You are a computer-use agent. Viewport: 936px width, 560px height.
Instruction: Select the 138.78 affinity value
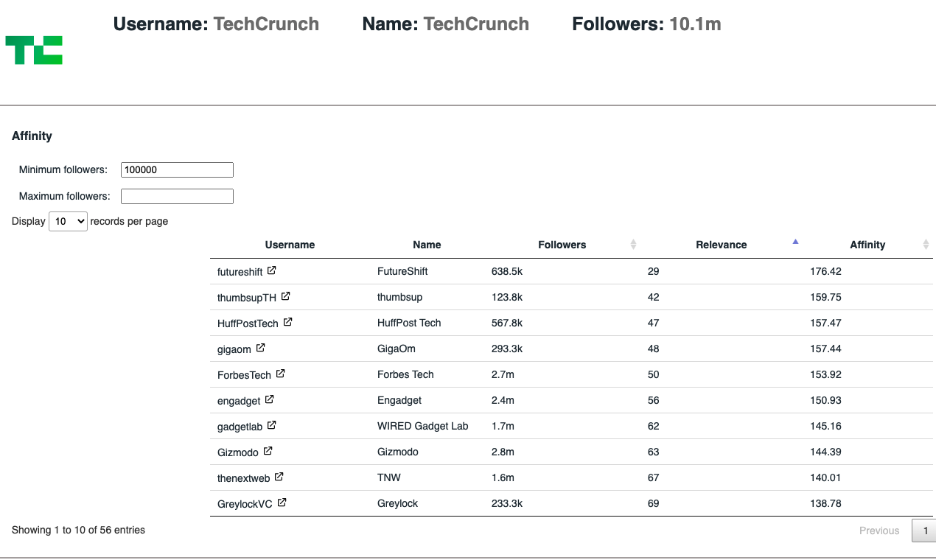pyautogui.click(x=825, y=503)
